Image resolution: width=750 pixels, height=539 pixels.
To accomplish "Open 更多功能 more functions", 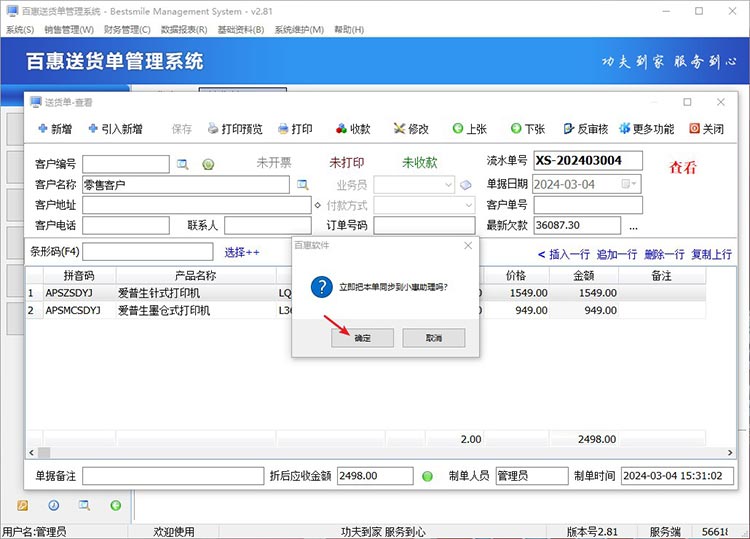I will pyautogui.click(x=646, y=129).
